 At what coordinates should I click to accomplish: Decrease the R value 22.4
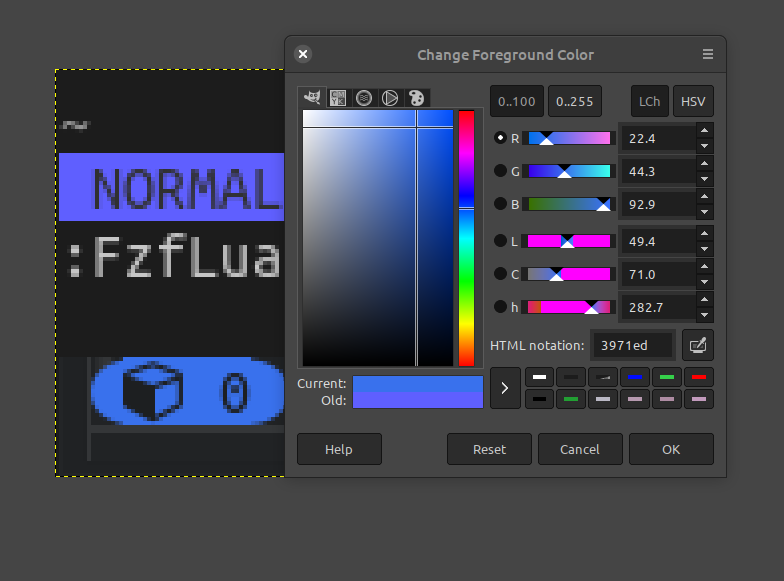pyautogui.click(x=704, y=146)
